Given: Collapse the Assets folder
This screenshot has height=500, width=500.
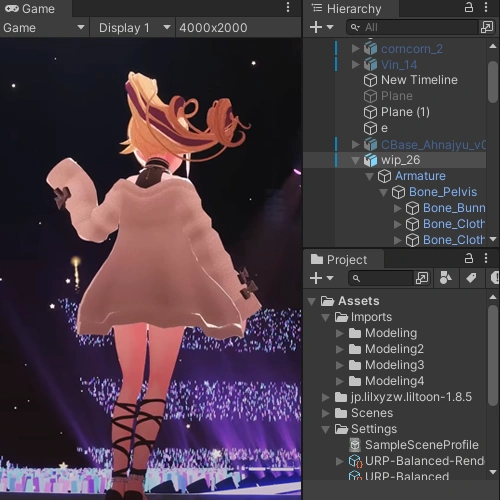Looking at the screenshot, I should coord(312,302).
